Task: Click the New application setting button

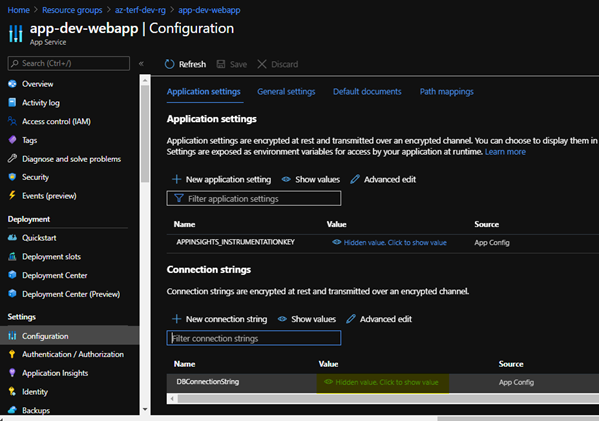Action: [222, 179]
